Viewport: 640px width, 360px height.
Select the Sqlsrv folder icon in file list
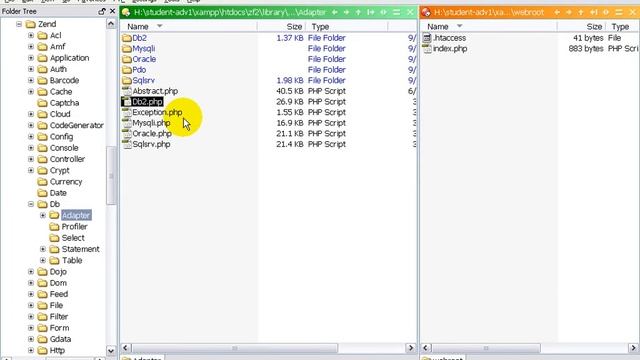pos(127,80)
